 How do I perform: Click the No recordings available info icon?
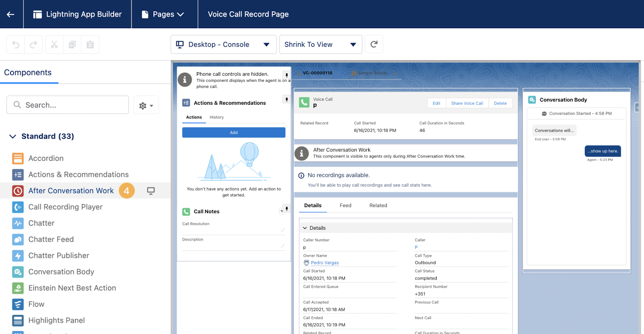coord(301,175)
